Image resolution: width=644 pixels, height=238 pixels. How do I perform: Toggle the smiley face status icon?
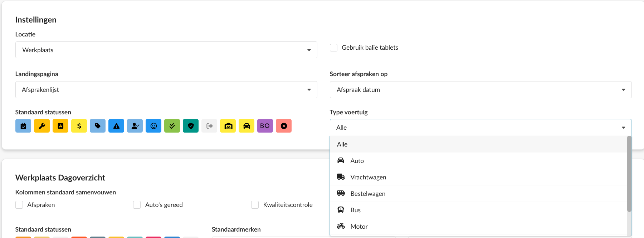pyautogui.click(x=153, y=126)
